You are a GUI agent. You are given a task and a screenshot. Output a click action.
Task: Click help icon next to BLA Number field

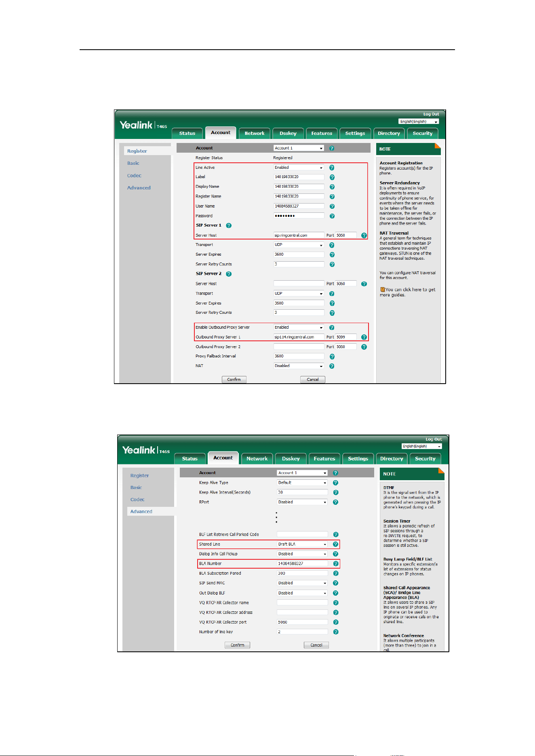(x=335, y=564)
